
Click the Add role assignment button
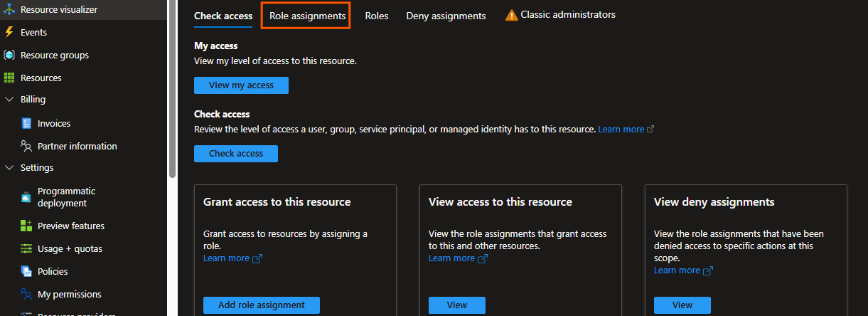click(x=262, y=305)
